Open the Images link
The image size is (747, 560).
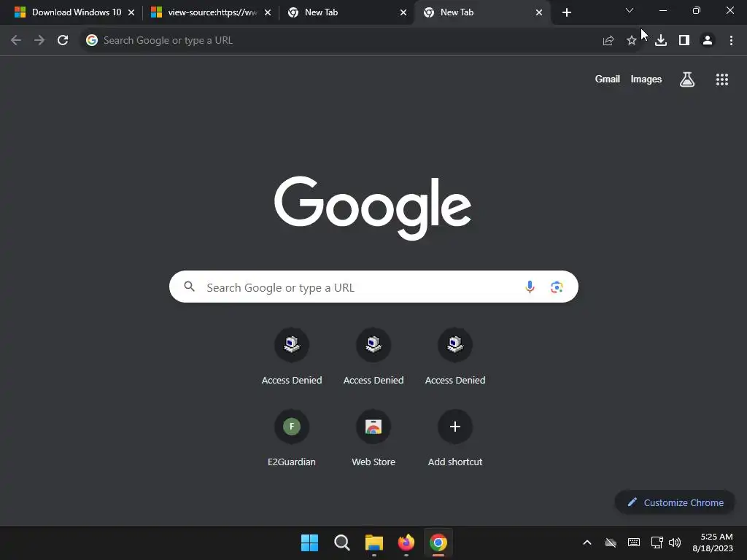coord(646,79)
